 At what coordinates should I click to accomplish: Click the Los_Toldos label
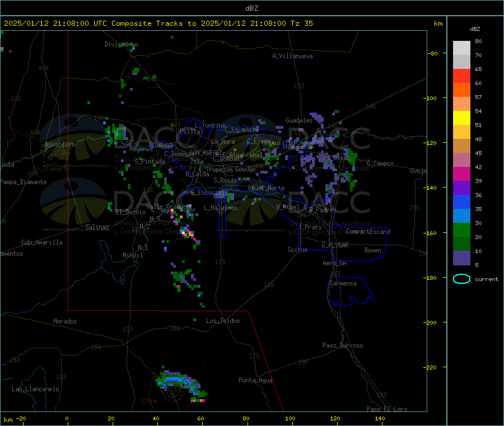223,321
